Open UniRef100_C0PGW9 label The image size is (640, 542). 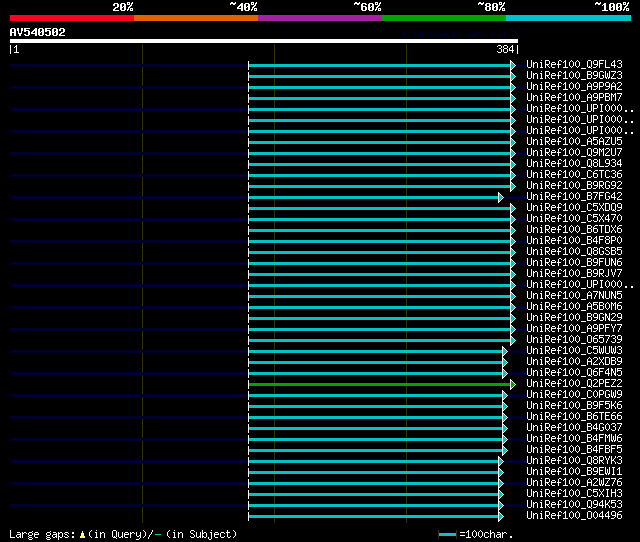(x=574, y=395)
